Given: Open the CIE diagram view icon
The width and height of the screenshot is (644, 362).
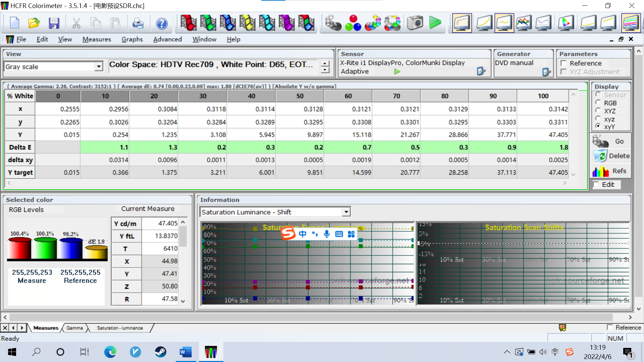Looking at the screenshot, I should 566,23.
